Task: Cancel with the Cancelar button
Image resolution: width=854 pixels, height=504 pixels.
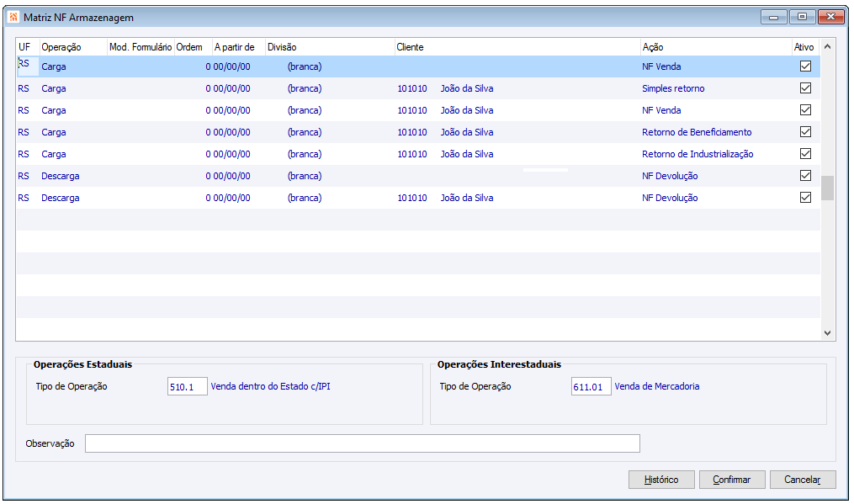Action: (x=803, y=480)
